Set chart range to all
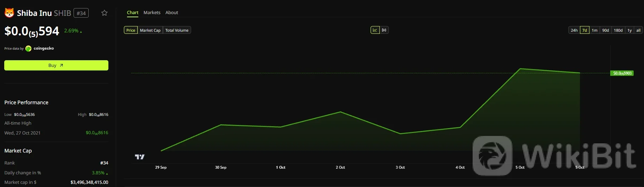This screenshot has width=644, height=187. coord(638,30)
